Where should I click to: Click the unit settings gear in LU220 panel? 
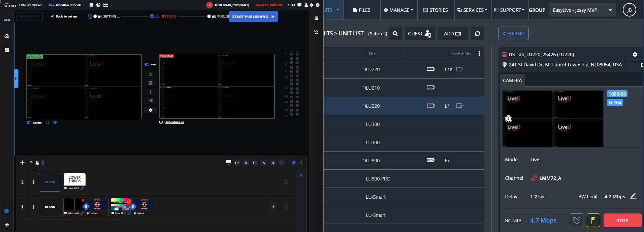point(635,55)
